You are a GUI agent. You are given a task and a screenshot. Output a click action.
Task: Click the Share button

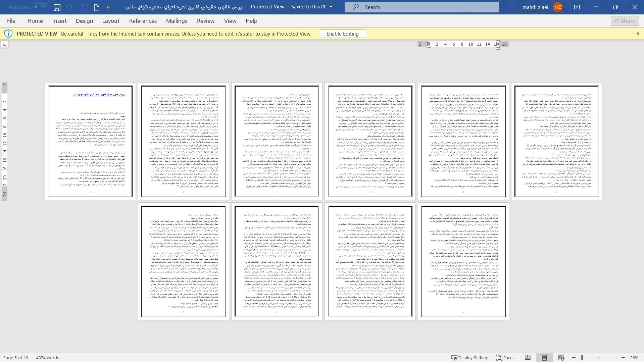(x=625, y=21)
